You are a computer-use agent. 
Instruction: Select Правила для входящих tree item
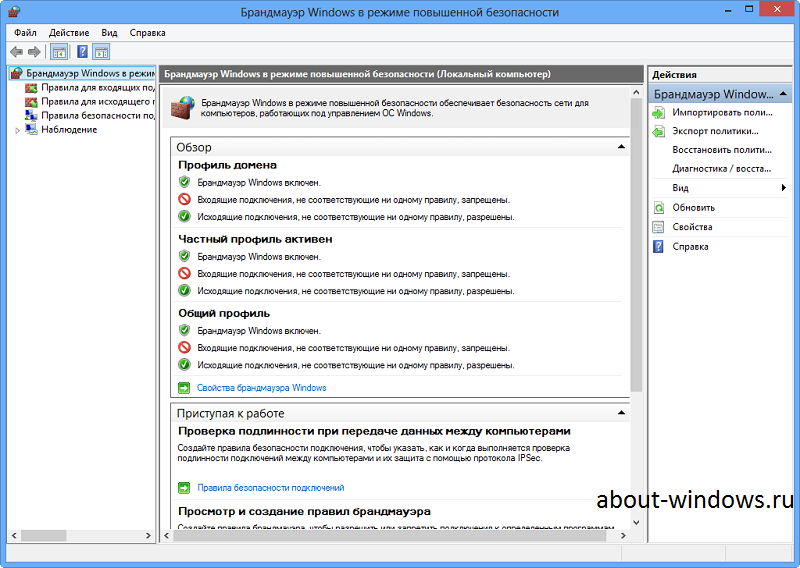tap(98, 88)
